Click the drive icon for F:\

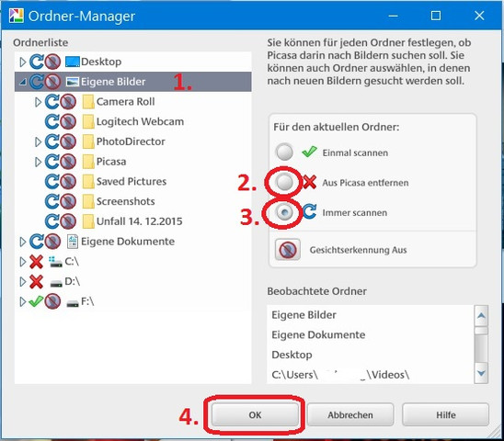click(73, 303)
